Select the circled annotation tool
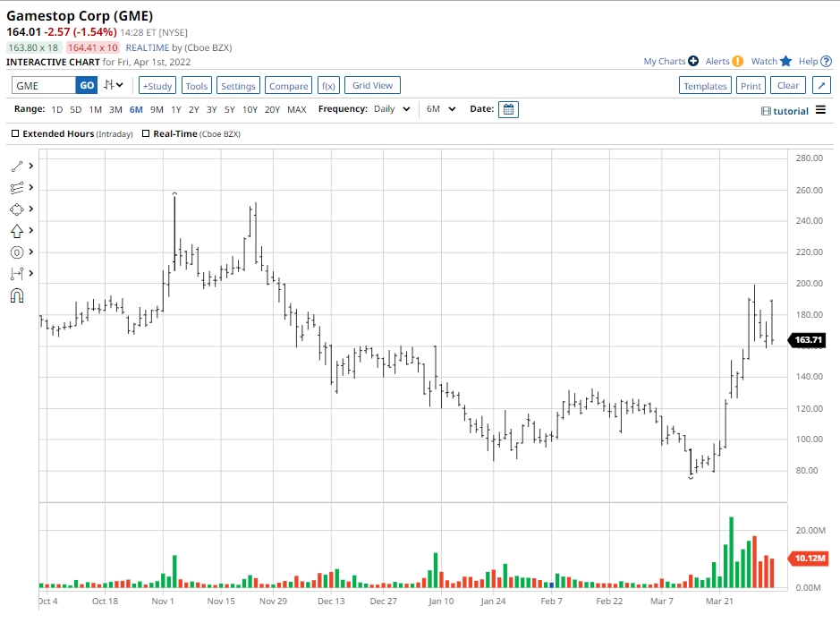The width and height of the screenshot is (840, 623). pos(17,252)
